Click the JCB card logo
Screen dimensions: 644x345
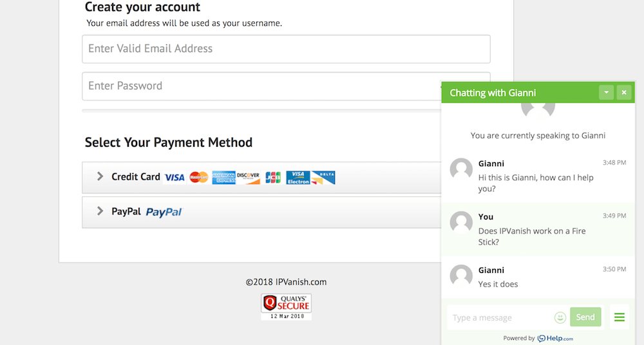pyautogui.click(x=272, y=178)
